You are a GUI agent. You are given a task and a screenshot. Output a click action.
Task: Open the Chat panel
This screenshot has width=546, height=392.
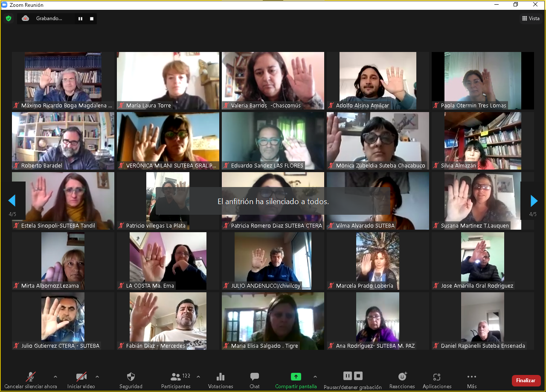pyautogui.click(x=255, y=377)
